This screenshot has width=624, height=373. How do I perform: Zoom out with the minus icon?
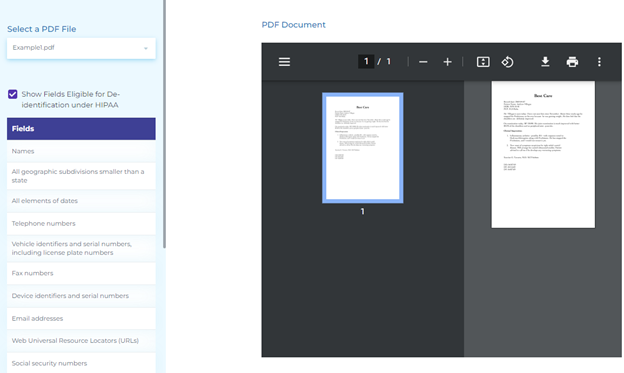423,62
